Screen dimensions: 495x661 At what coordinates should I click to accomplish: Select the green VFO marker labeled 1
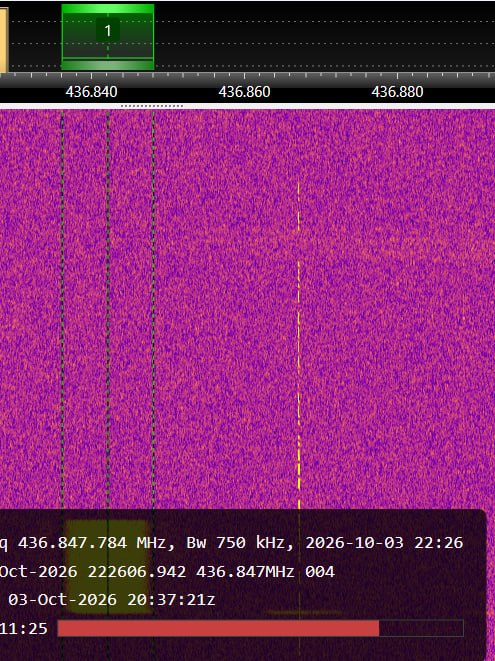tap(108, 37)
